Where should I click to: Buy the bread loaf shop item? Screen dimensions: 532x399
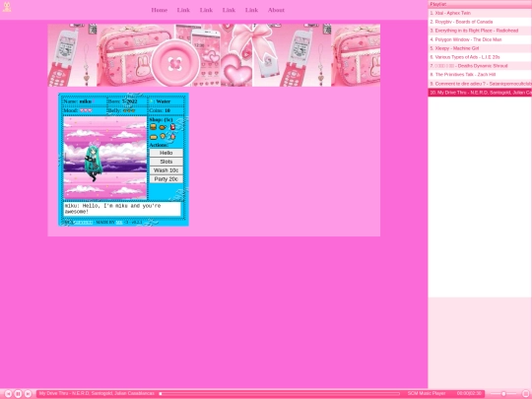(154, 137)
